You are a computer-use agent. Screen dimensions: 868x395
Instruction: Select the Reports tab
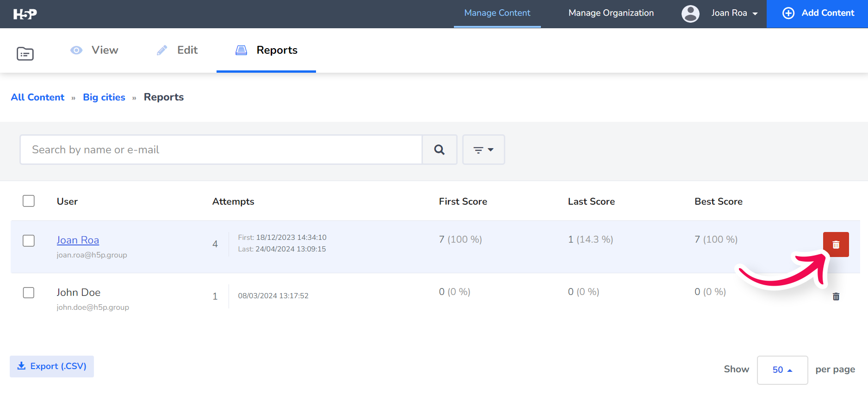(267, 50)
